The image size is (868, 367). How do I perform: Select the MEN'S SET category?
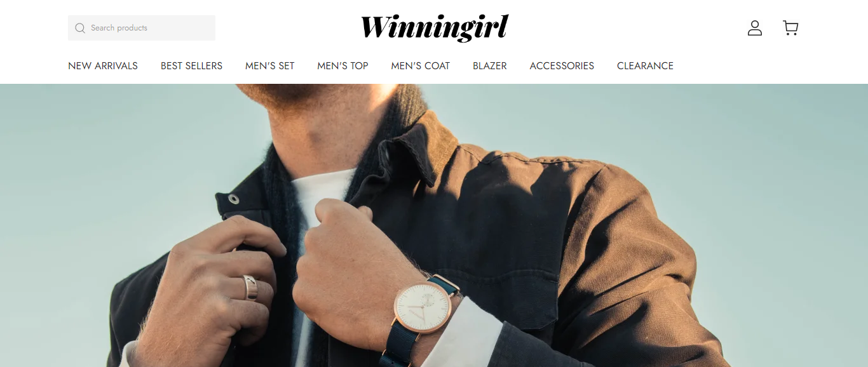tap(270, 66)
